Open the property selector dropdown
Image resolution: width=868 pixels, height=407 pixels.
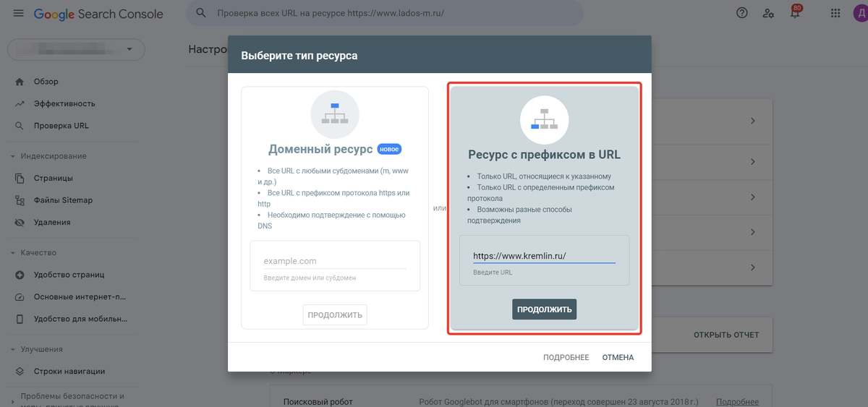76,49
